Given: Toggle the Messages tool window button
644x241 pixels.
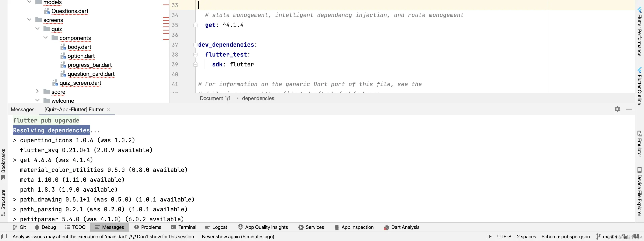Looking at the screenshot, I should coord(109,227).
